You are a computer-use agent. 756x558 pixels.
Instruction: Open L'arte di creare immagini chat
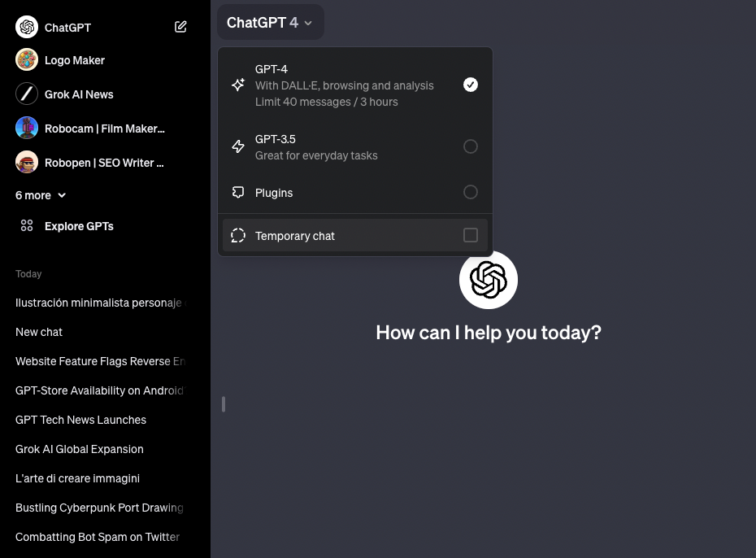tap(77, 478)
